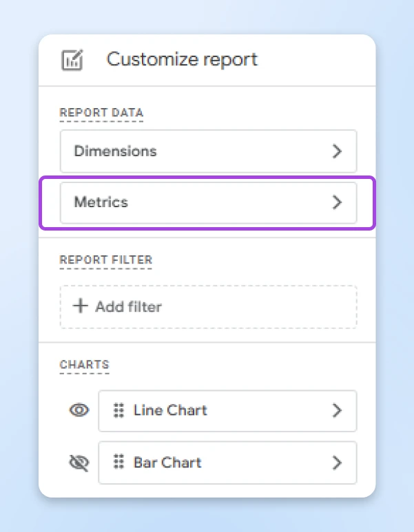Grab the Bar Chart drag handle dots

[118, 462]
